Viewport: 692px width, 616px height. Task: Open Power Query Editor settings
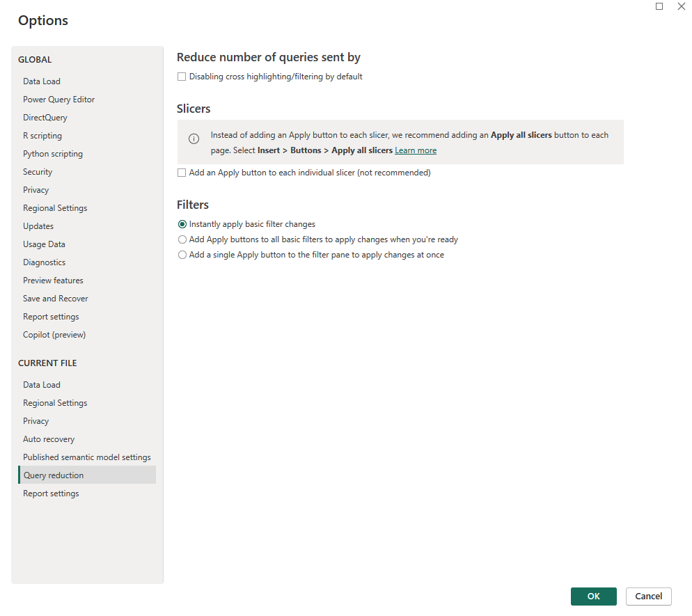(58, 99)
